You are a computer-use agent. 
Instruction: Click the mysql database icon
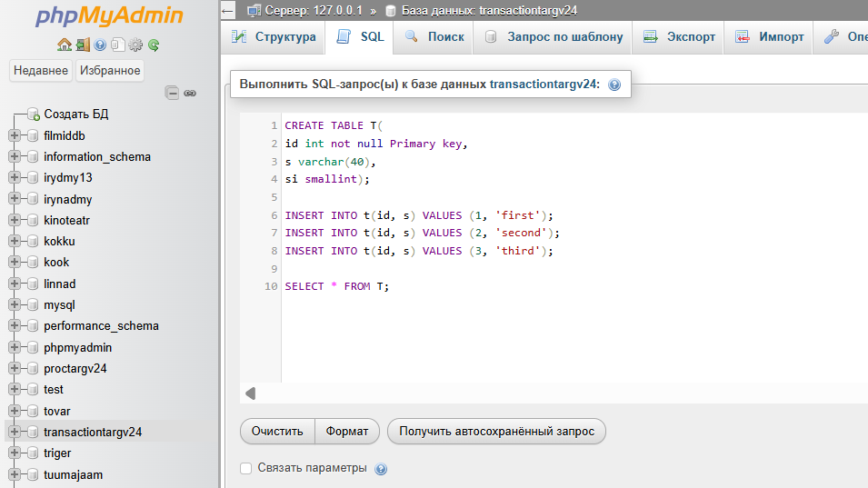(33, 304)
